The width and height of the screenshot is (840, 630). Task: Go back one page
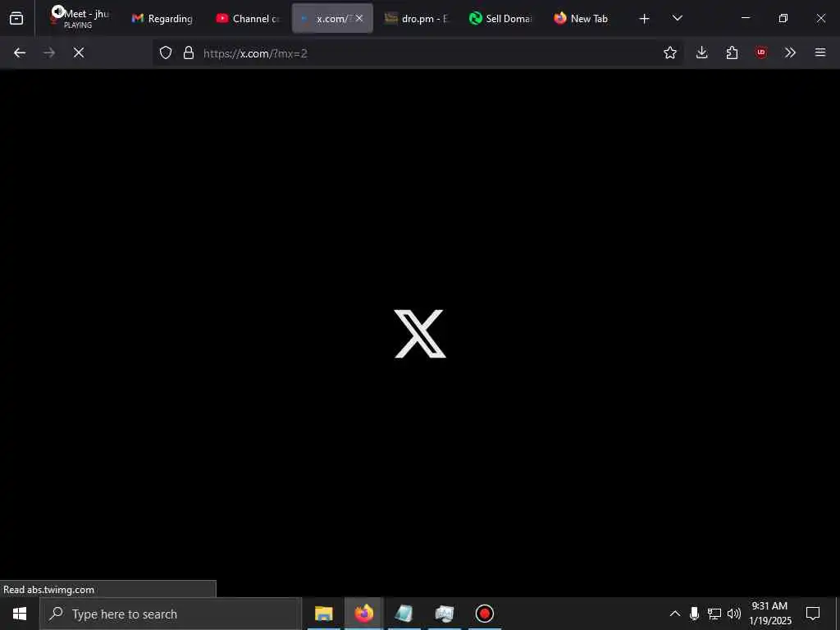20,52
